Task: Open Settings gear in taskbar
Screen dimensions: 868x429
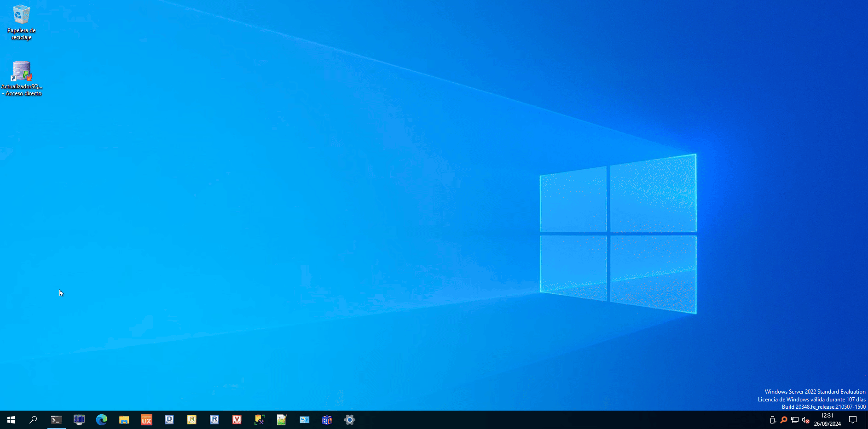Action: [350, 420]
